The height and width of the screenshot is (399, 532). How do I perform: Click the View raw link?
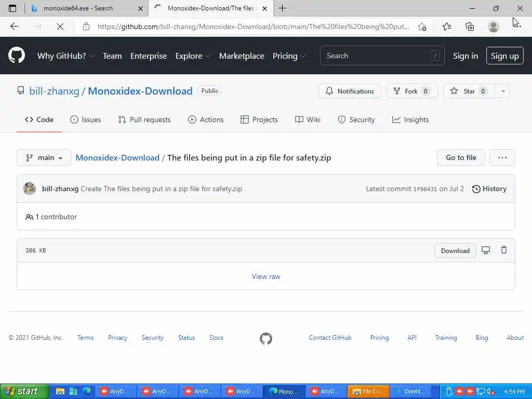point(265,276)
